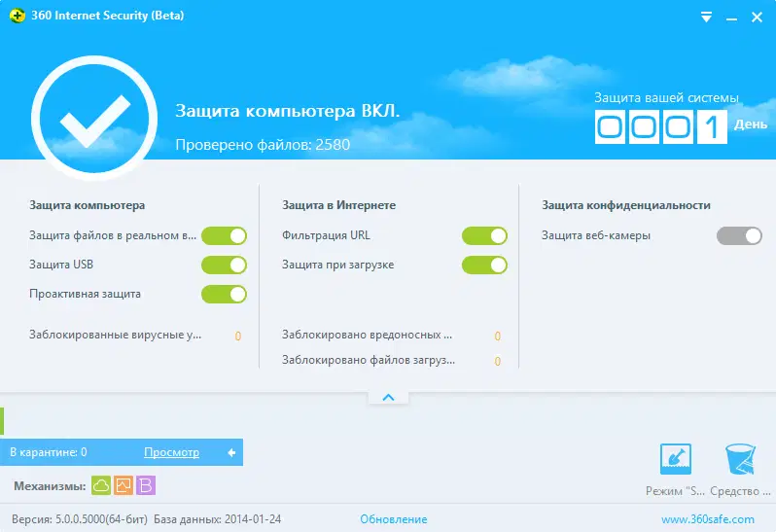Click the Защита компьютера section heading

click(x=88, y=205)
